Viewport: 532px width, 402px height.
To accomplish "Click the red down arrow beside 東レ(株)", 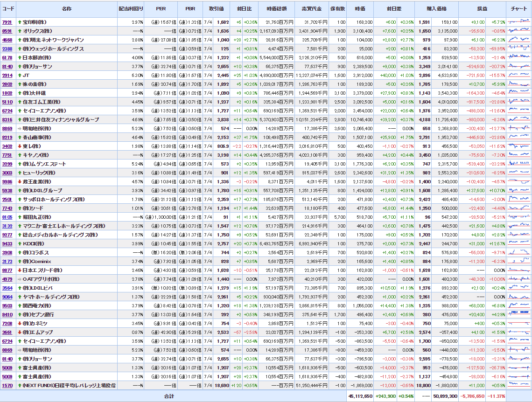I will (x=20, y=146).
